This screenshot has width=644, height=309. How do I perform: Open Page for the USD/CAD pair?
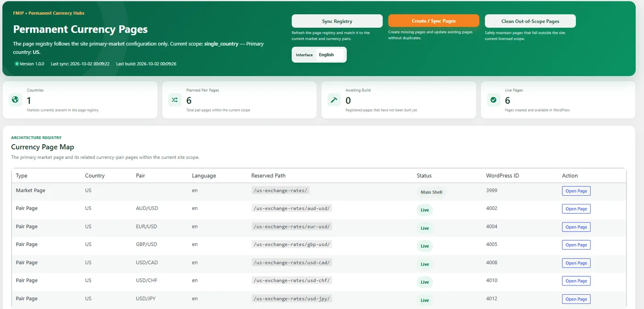[x=576, y=263]
